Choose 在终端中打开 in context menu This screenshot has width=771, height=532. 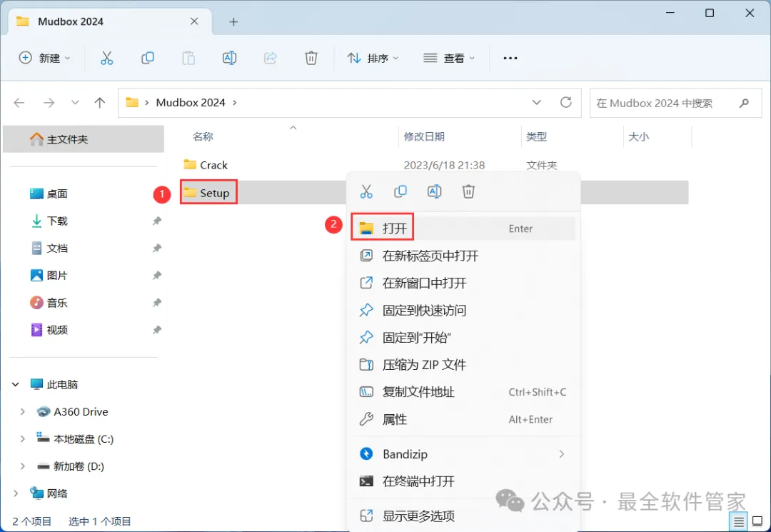coord(464,481)
